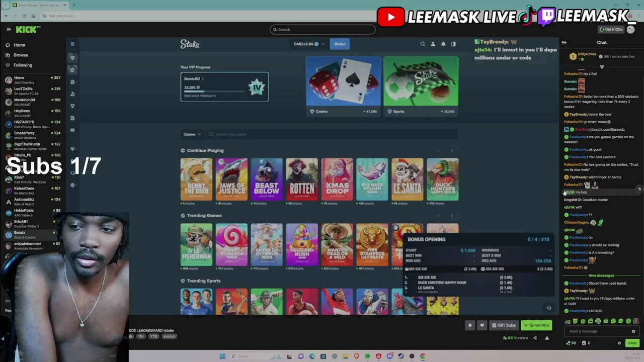Go to next Trending Games page
The height and width of the screenshot is (362, 644).
(x=451, y=216)
